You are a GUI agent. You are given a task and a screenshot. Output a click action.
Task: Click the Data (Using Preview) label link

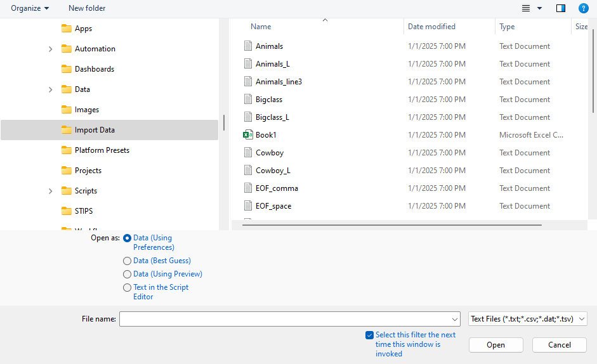pyautogui.click(x=167, y=274)
